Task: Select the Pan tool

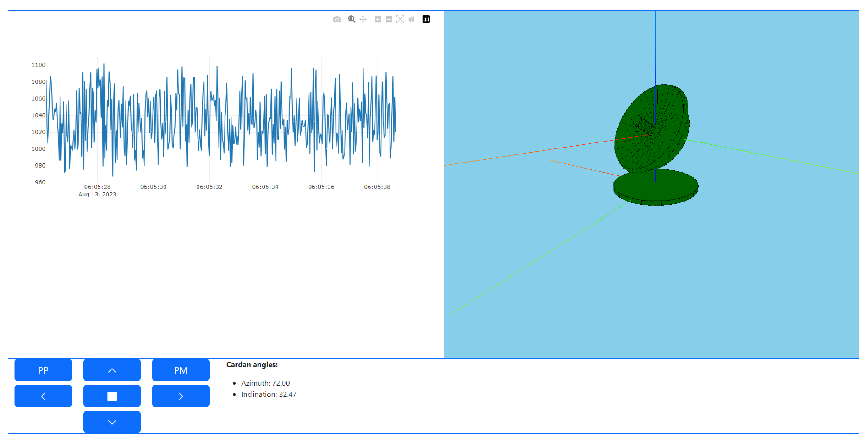Action: point(363,19)
